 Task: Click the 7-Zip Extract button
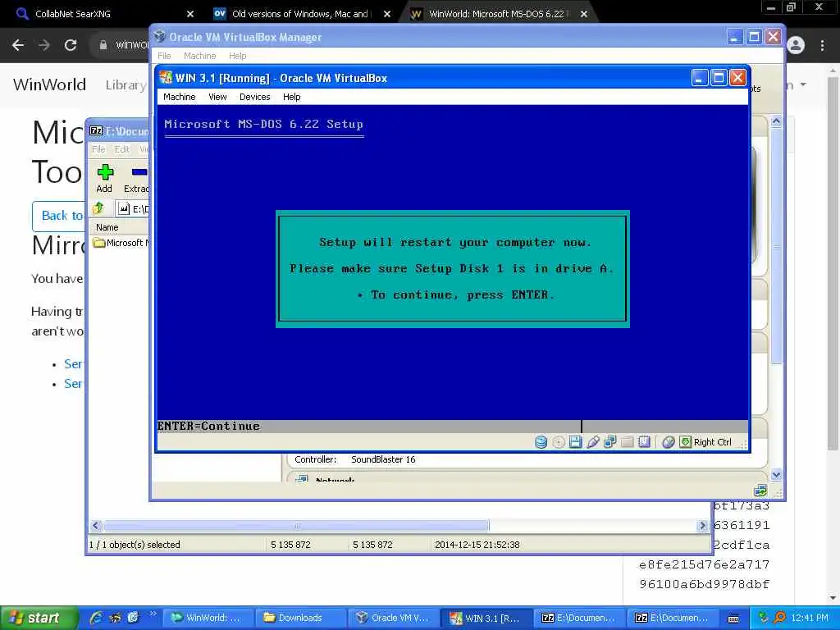136,179
